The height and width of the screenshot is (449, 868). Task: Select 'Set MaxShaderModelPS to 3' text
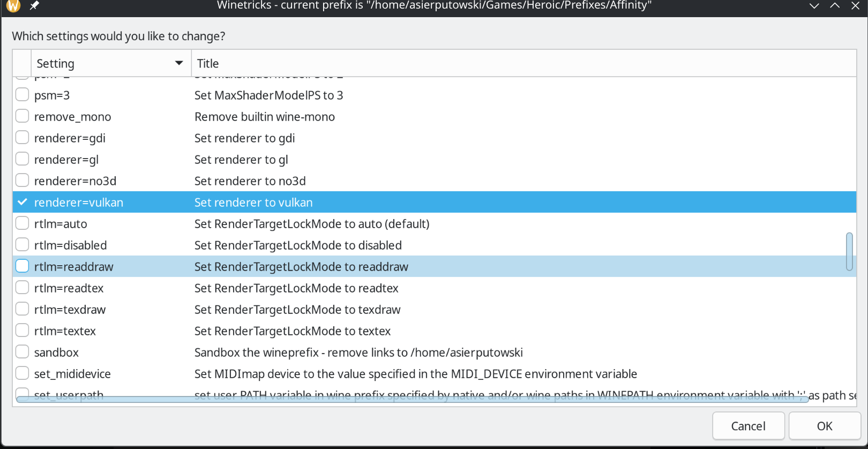269,95
